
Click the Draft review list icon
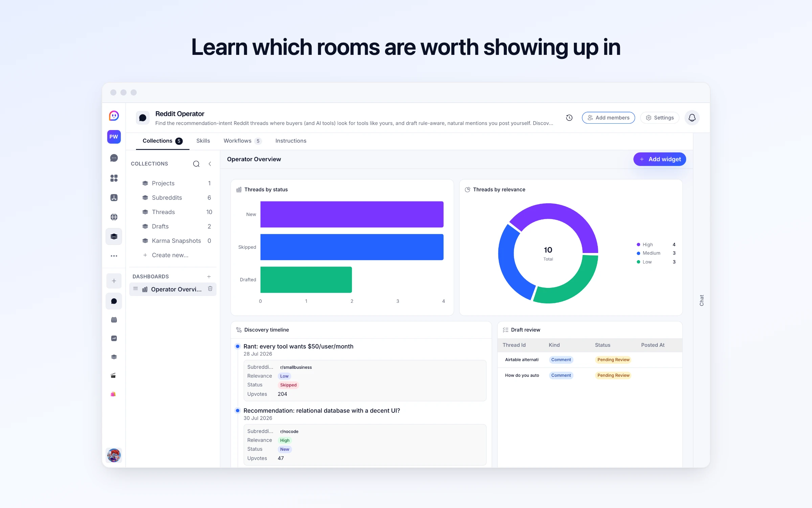505,330
